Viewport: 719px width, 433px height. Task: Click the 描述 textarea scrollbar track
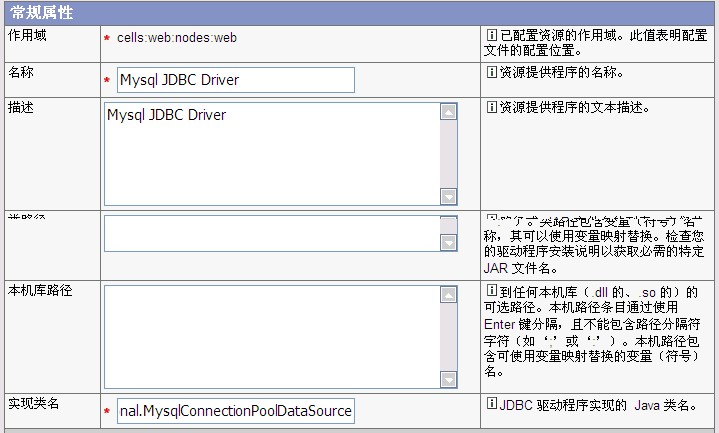[448, 155]
